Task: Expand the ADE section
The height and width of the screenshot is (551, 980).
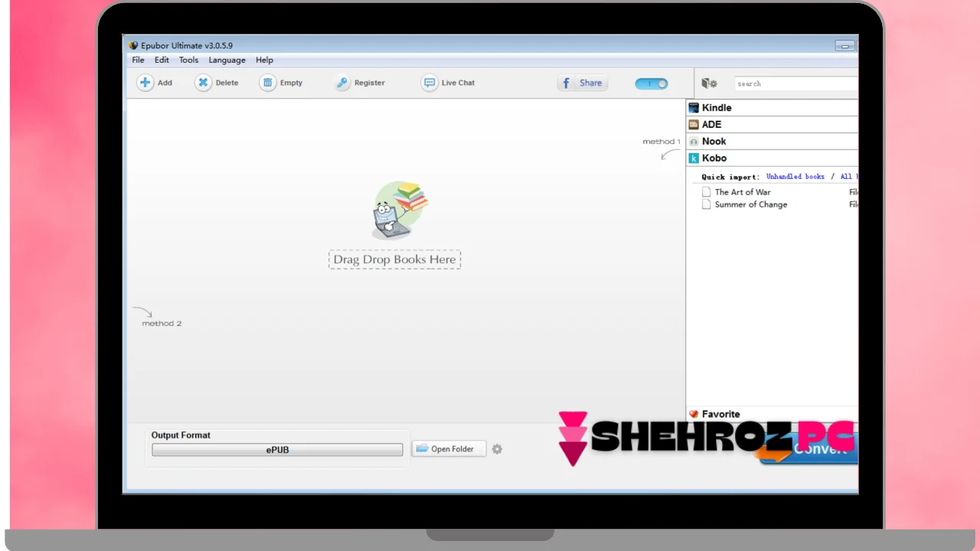Action: click(x=773, y=125)
